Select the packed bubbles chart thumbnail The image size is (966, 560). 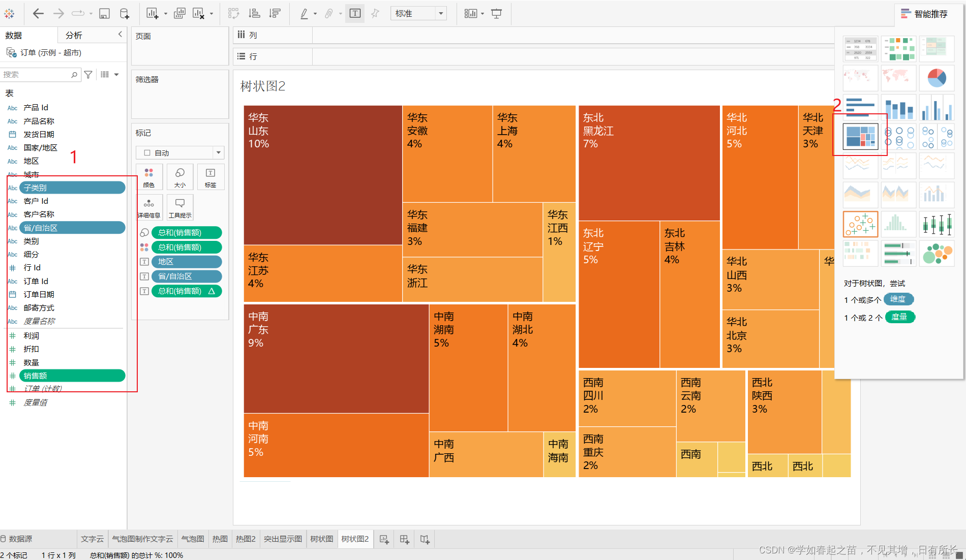(x=937, y=254)
